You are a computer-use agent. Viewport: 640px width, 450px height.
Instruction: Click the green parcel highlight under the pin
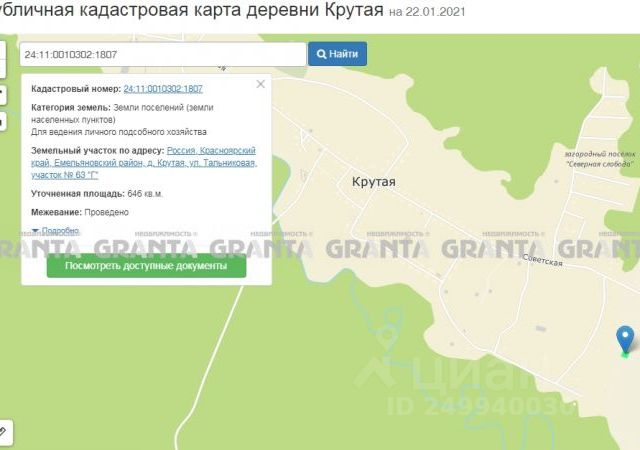coord(625,353)
